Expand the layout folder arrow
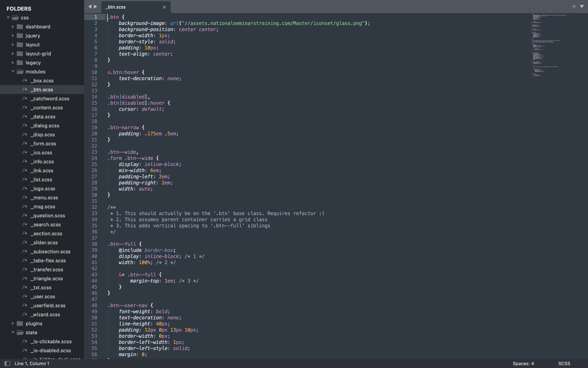The width and height of the screenshot is (588, 368). click(x=13, y=45)
